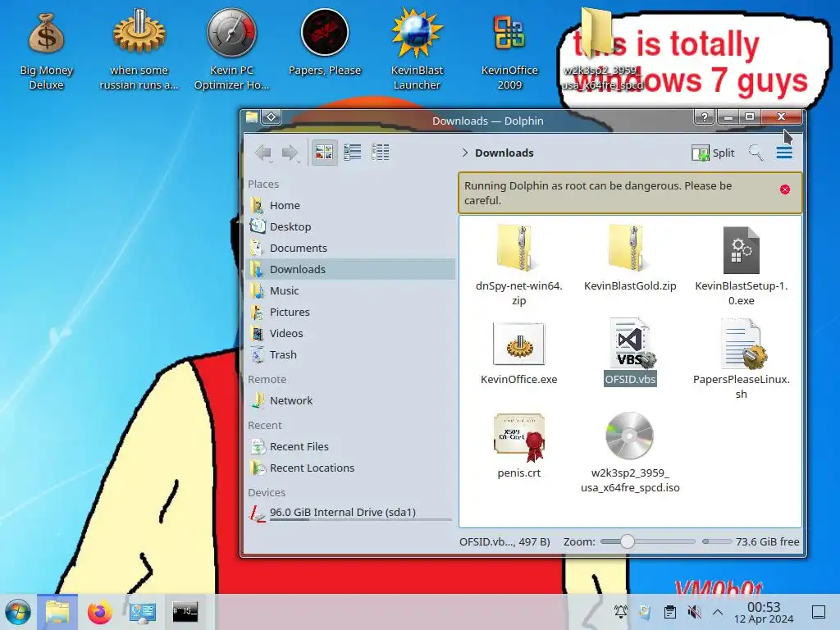Open terminal from taskbar
Image resolution: width=840 pixels, height=630 pixels.
[185, 611]
